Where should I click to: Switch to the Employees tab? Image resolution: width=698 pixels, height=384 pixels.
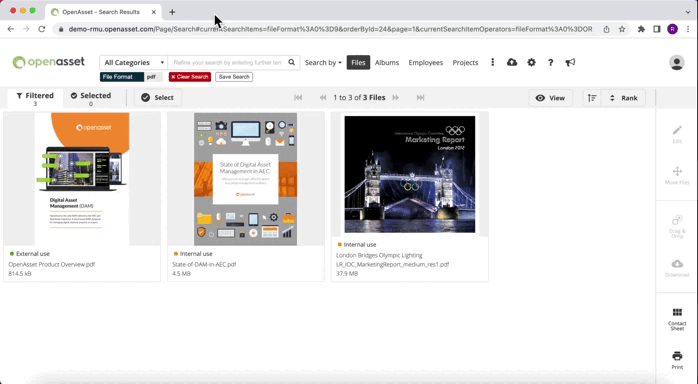426,62
